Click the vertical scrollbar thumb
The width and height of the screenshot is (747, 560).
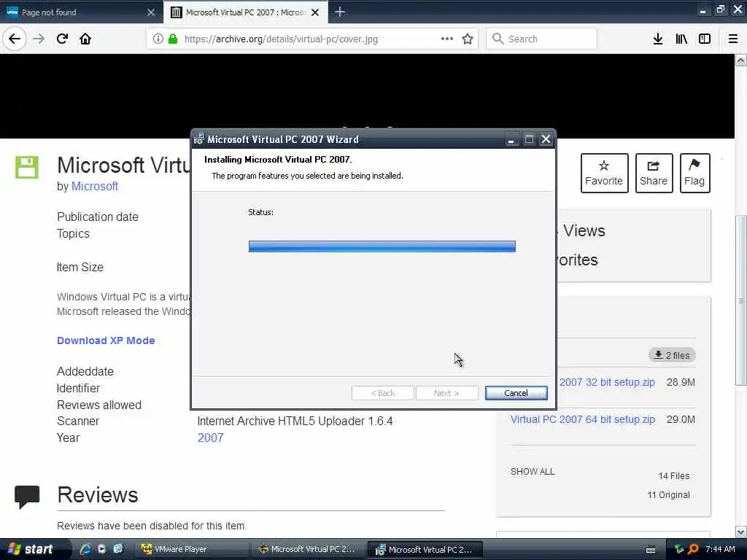pyautogui.click(x=741, y=300)
